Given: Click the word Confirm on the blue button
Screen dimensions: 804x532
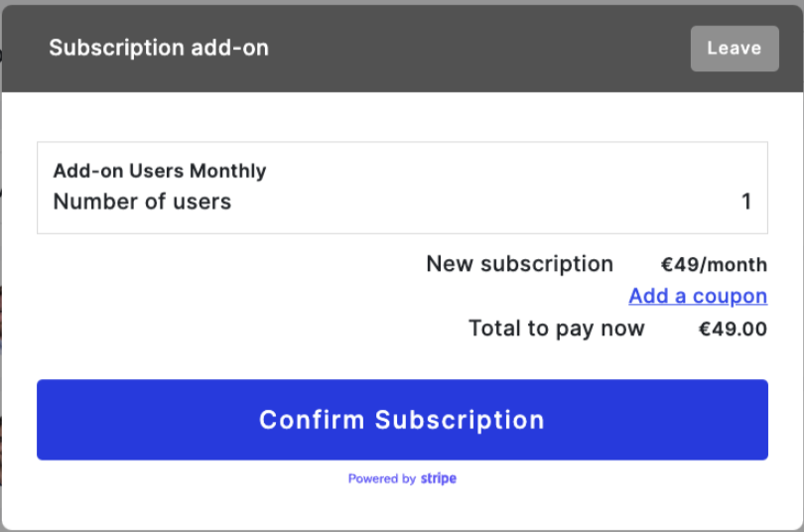Looking at the screenshot, I should tap(312, 420).
